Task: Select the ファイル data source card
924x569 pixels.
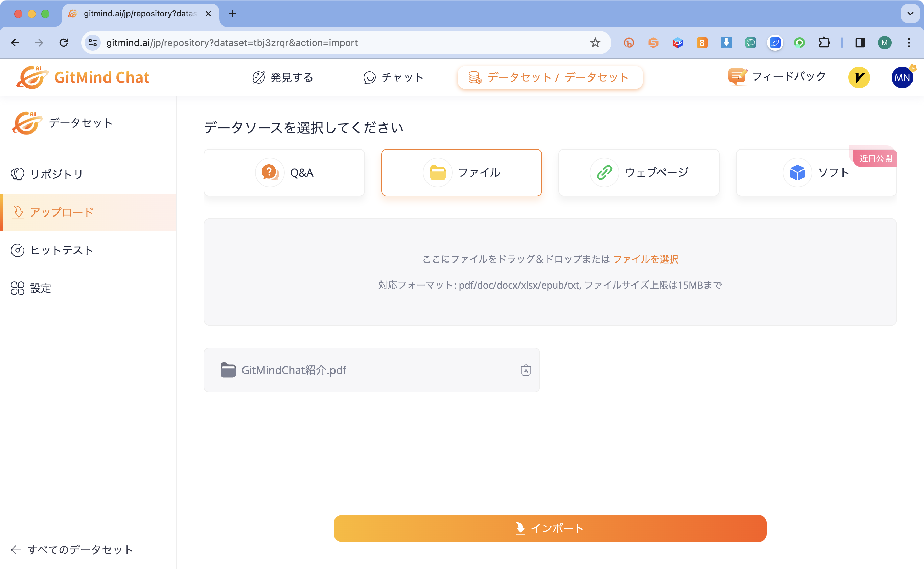Action: [462, 172]
